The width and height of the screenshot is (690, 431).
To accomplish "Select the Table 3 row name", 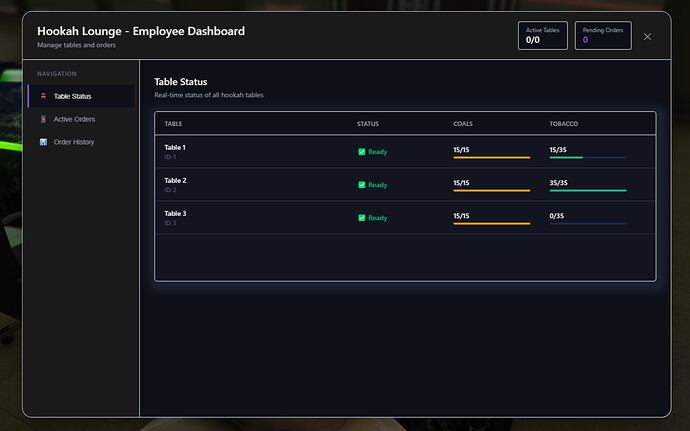I will (175, 213).
